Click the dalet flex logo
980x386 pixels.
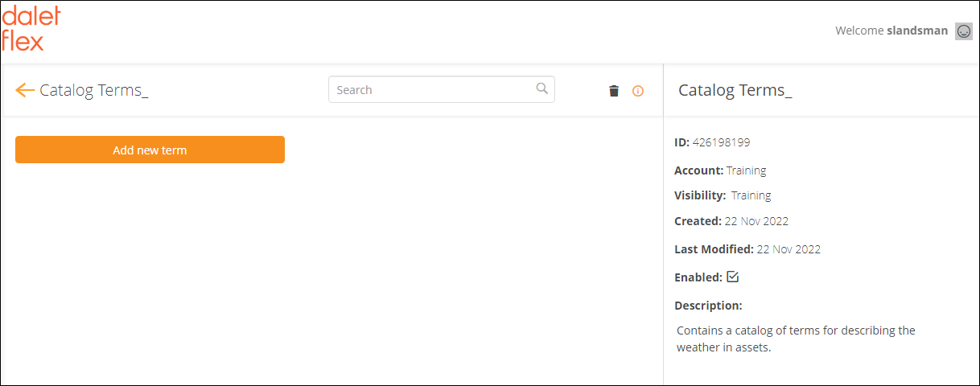[31, 29]
